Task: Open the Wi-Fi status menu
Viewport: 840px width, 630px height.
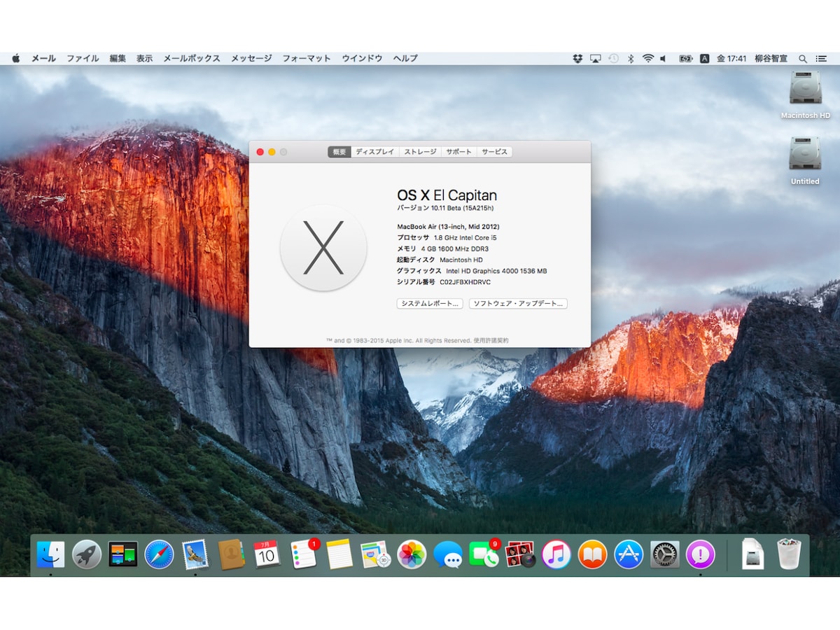Action: coord(647,59)
